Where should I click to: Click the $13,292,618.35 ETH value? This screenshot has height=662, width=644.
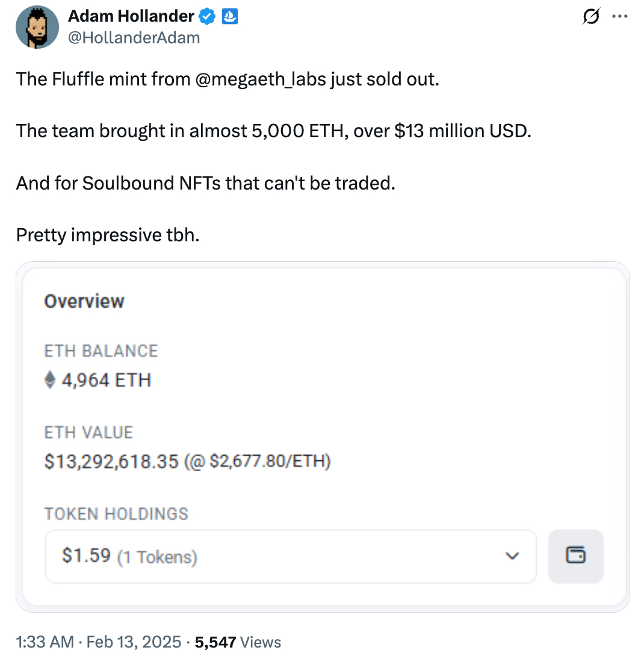111,462
